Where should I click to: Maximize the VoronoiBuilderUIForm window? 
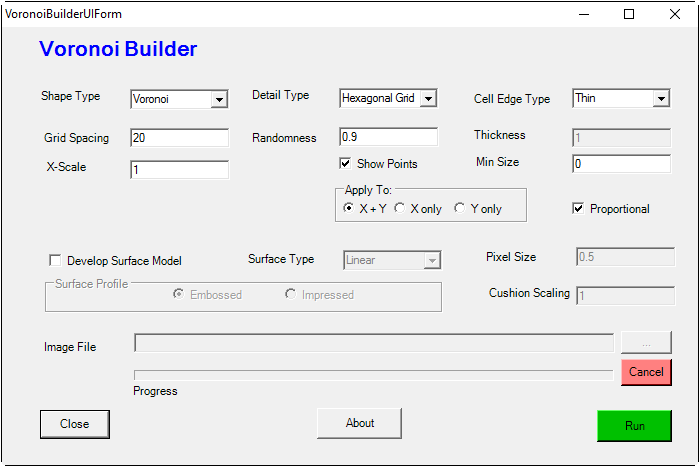click(629, 14)
